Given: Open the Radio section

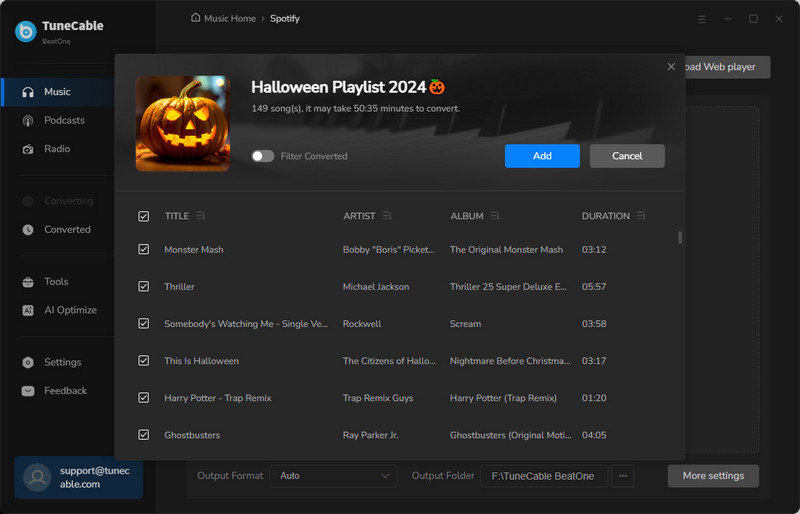Looking at the screenshot, I should tap(58, 149).
